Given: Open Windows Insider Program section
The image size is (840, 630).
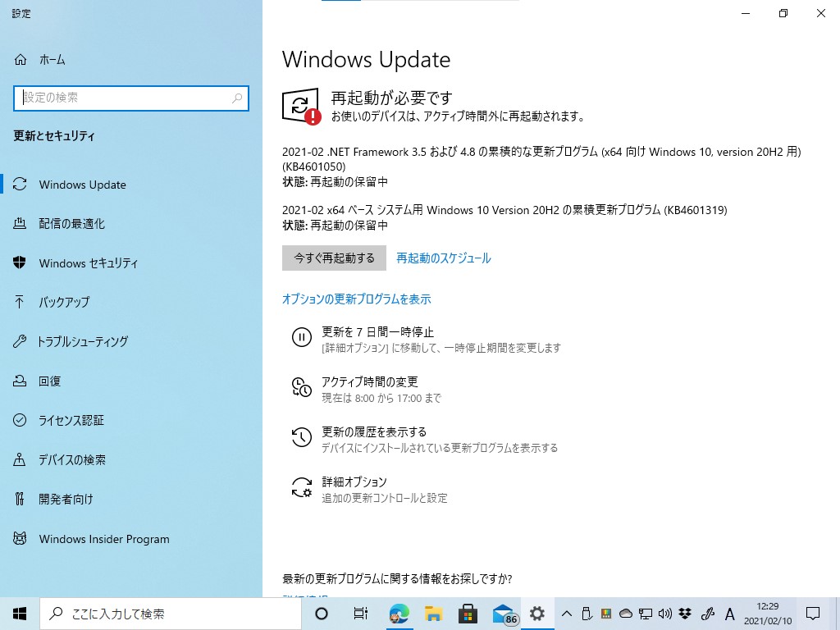Looking at the screenshot, I should [104, 539].
